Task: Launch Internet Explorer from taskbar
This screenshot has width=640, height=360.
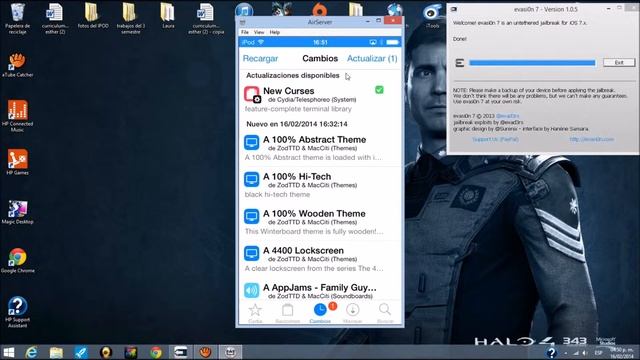Action: pos(31,352)
